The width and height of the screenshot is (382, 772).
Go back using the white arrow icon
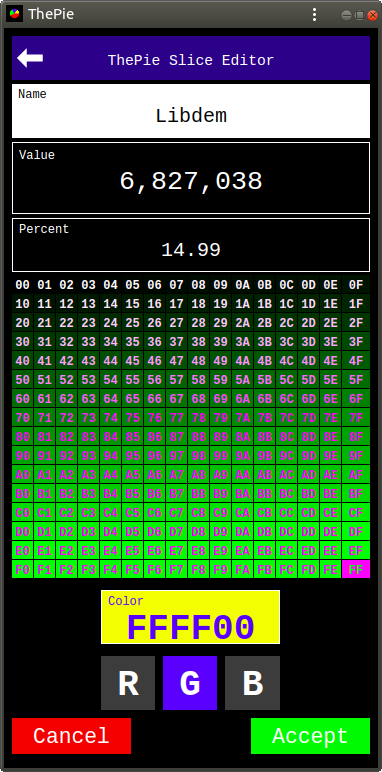pos(30,58)
